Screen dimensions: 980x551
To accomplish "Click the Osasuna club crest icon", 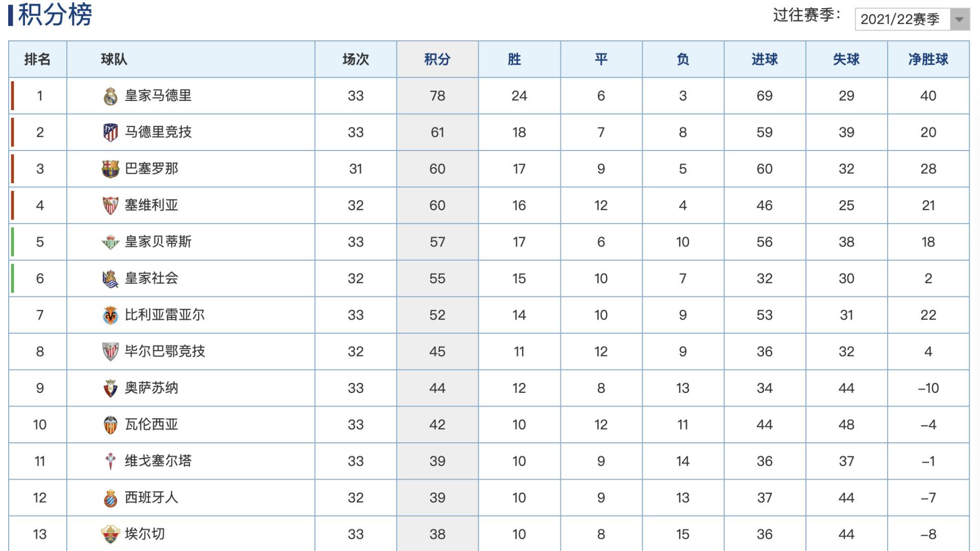I will tap(110, 388).
